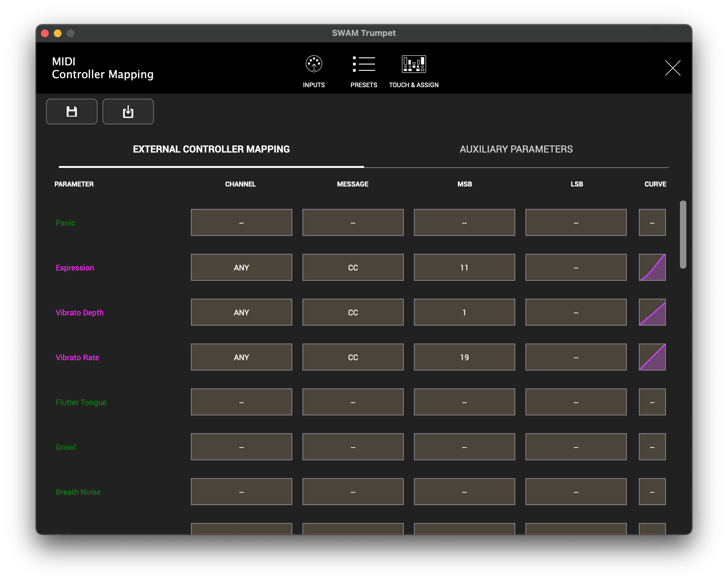The height and width of the screenshot is (582, 728).
Task: Open Growl LSB field
Action: tap(576, 447)
